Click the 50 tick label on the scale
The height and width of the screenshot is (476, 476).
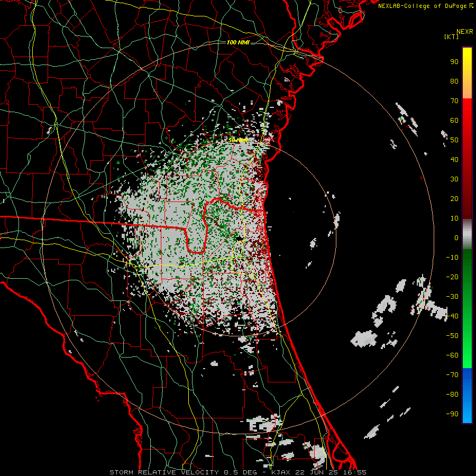tap(454, 140)
